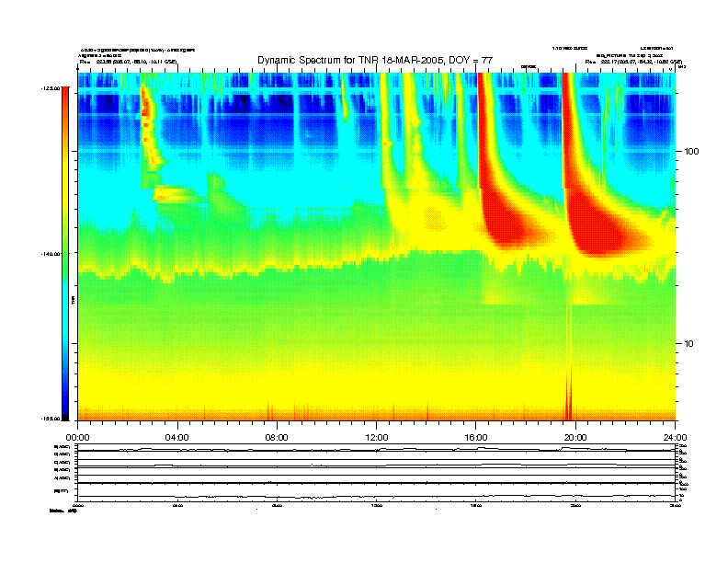Click the position readout text at the upper left
The width and height of the screenshot is (728, 563).
[128, 62]
